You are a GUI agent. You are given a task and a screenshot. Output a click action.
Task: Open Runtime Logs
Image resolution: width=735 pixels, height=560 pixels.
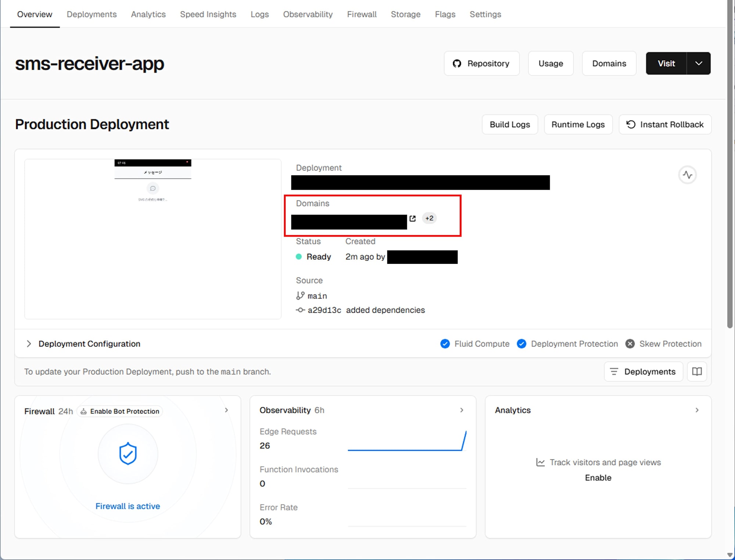[x=578, y=125]
